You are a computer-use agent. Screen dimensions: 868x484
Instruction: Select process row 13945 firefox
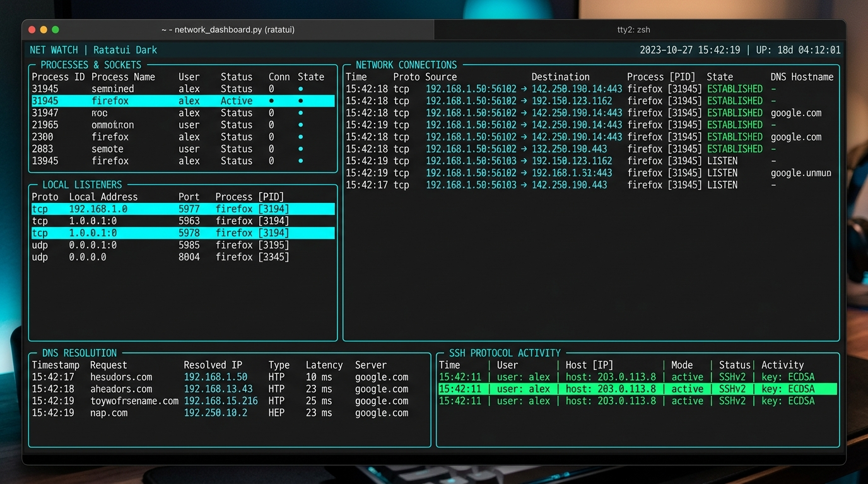coord(183,161)
